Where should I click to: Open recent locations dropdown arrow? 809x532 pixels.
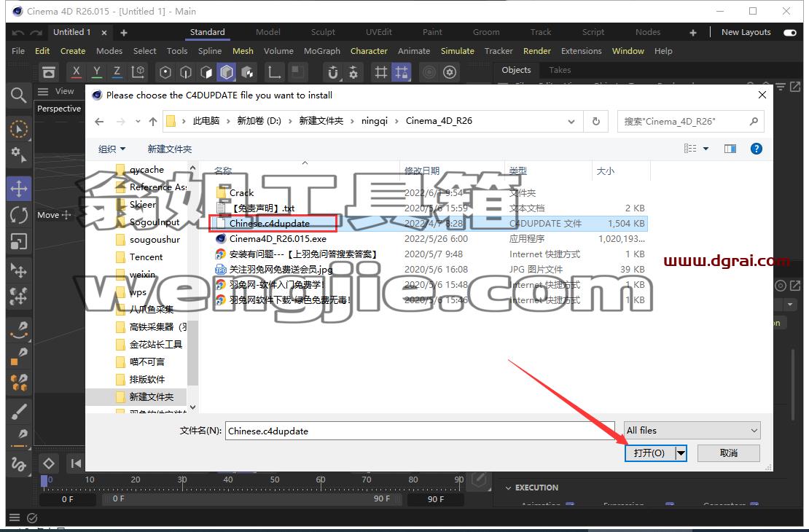coord(138,121)
